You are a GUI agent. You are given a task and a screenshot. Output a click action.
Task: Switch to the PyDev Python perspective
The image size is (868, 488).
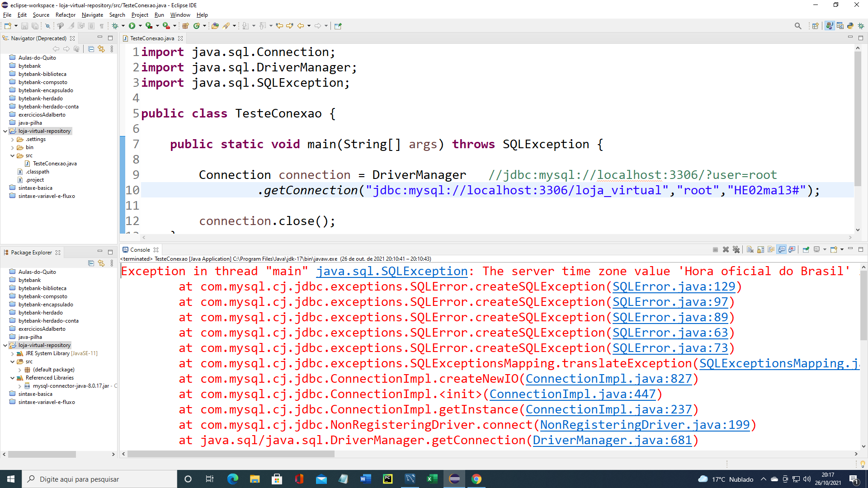coord(850,26)
